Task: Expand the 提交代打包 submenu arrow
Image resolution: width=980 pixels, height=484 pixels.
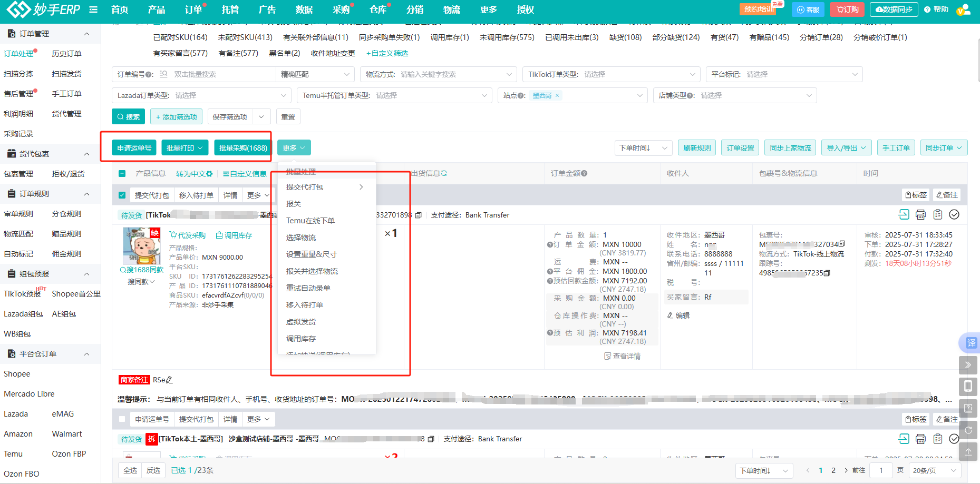Action: pyautogui.click(x=361, y=187)
